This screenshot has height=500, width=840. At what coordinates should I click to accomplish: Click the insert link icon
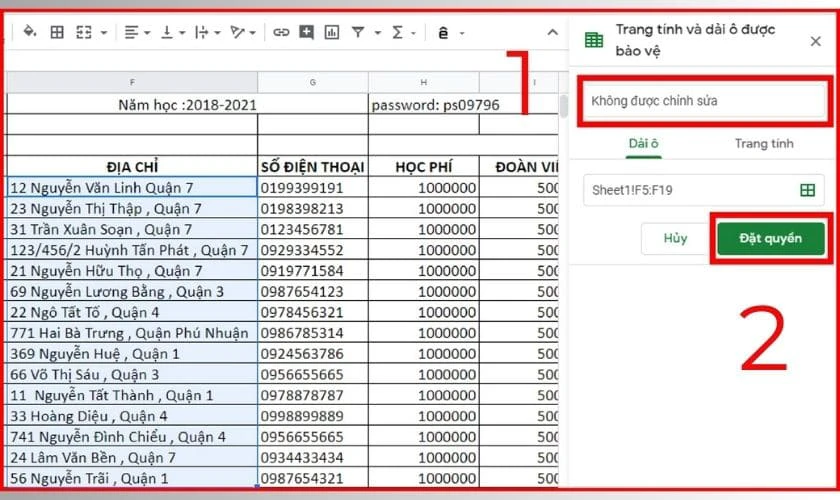point(281,33)
